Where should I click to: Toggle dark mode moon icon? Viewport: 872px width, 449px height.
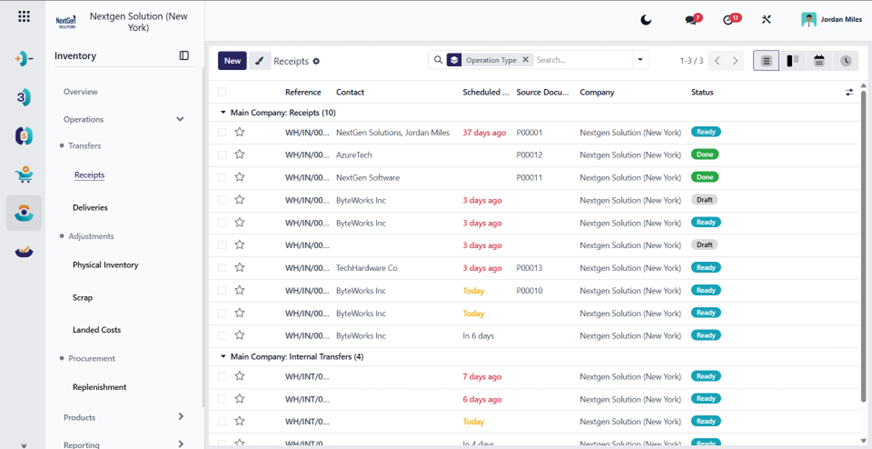[x=646, y=20]
